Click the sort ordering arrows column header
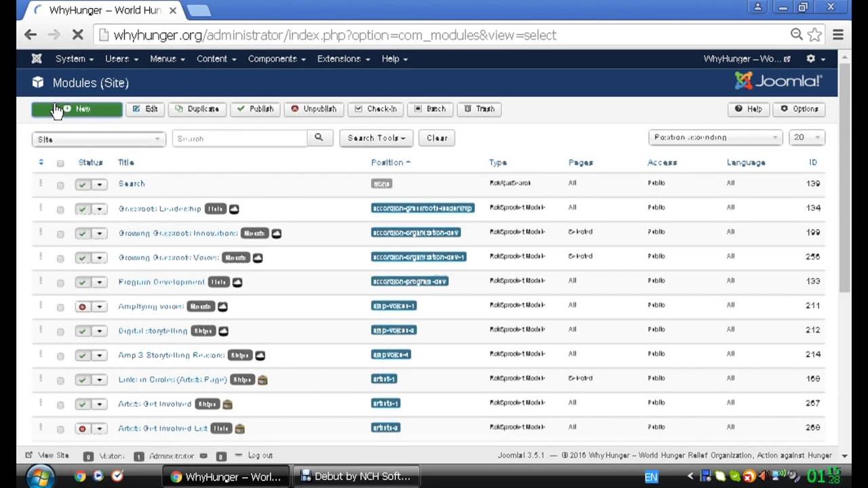868x488 pixels. [41, 162]
